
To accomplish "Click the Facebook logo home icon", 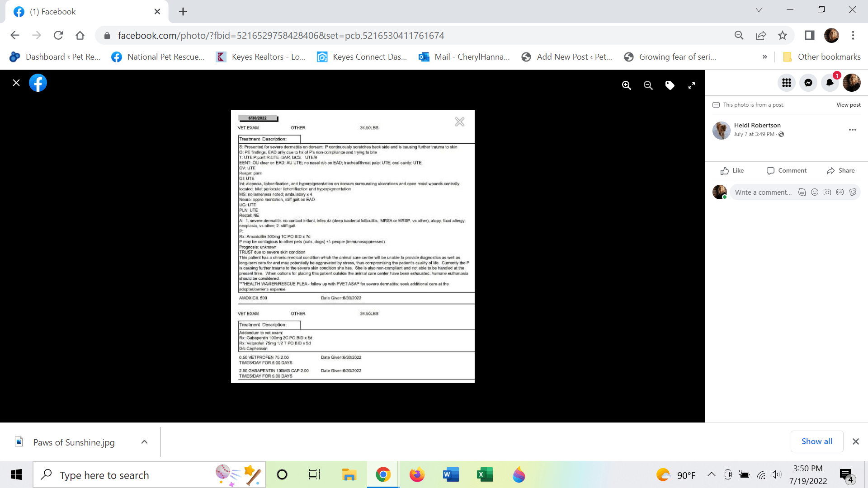I will [x=38, y=83].
